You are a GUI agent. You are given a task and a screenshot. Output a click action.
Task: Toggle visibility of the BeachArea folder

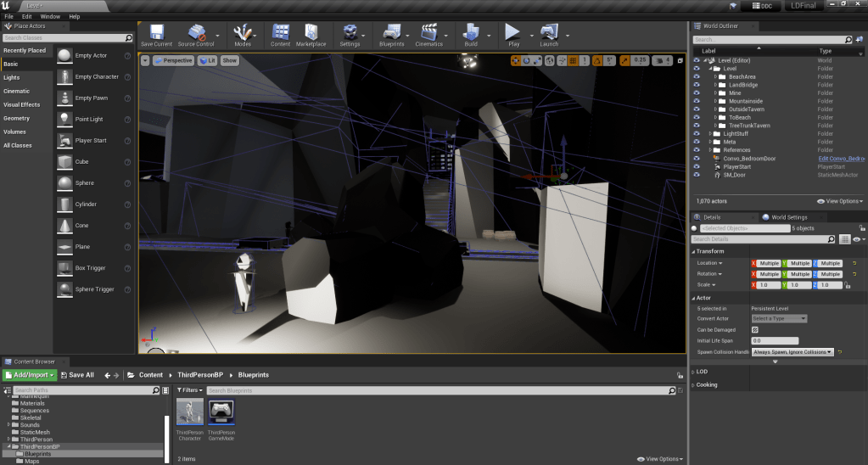point(697,76)
